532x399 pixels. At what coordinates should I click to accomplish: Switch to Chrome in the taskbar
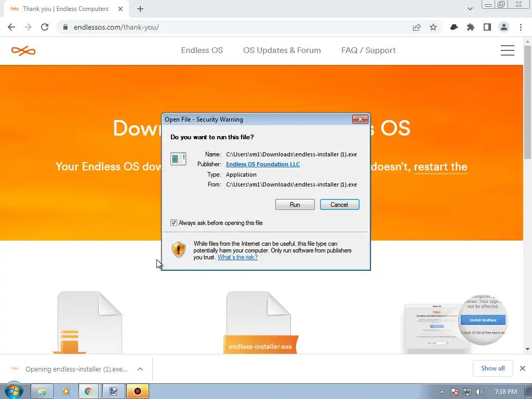[88, 392]
